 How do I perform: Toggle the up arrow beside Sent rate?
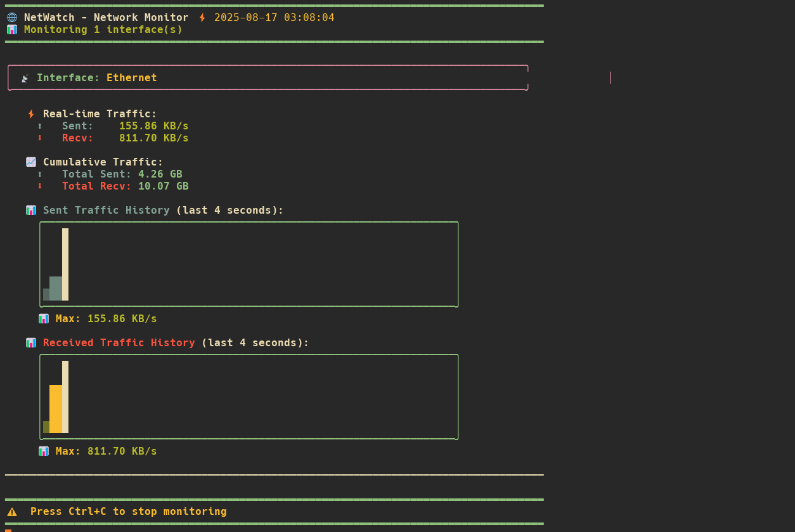(x=40, y=126)
